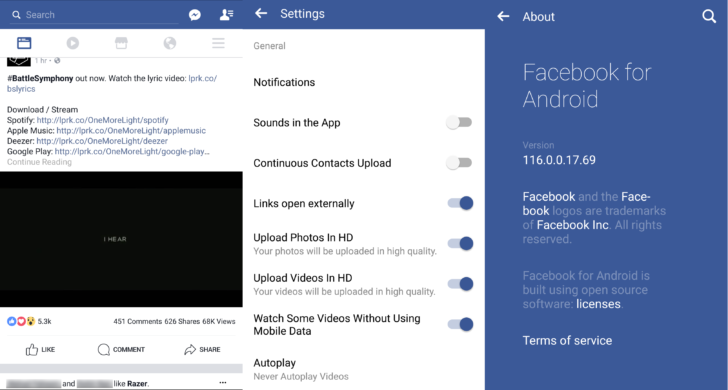728x390 pixels.
Task: Open the 626 Shares count
Action: [x=182, y=321]
